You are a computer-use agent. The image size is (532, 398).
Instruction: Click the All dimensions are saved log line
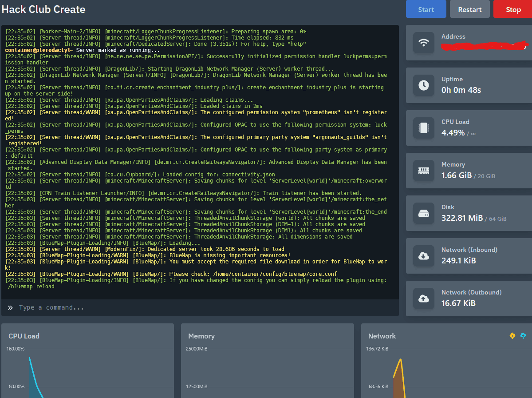tap(179, 237)
